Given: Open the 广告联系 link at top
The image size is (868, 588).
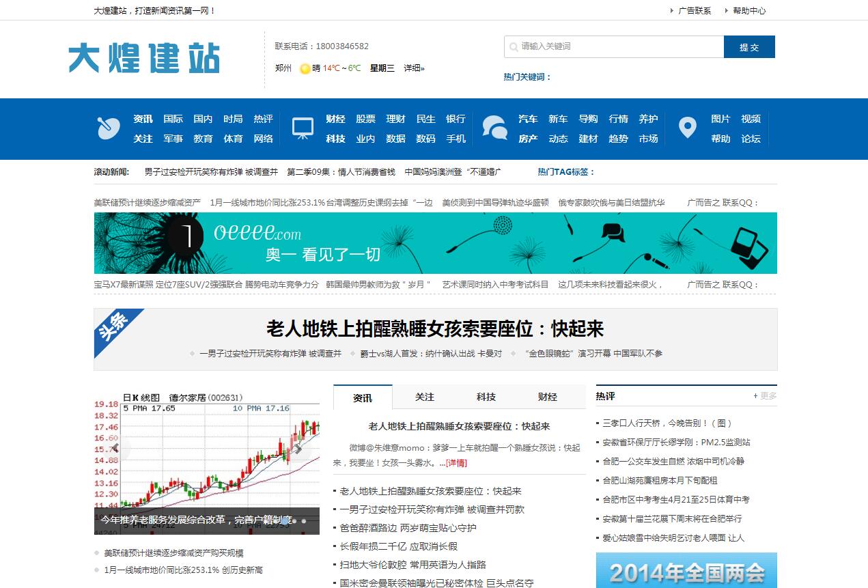Looking at the screenshot, I should 695,11.
